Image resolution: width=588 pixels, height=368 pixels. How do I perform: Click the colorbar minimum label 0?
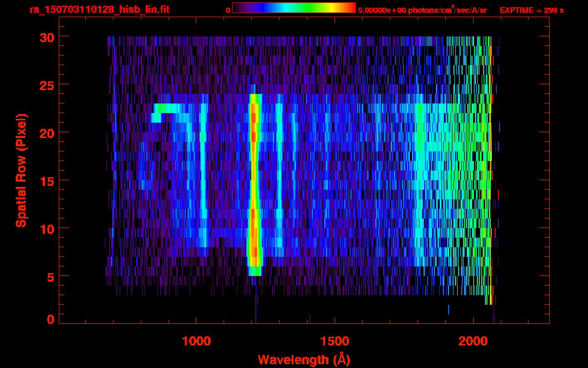click(228, 10)
